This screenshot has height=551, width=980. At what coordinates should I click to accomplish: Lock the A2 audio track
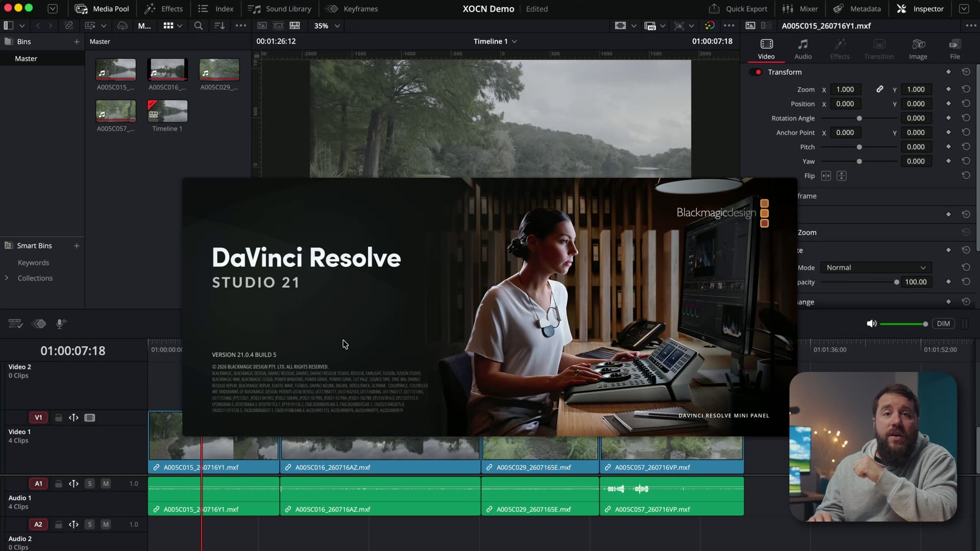[x=59, y=524]
